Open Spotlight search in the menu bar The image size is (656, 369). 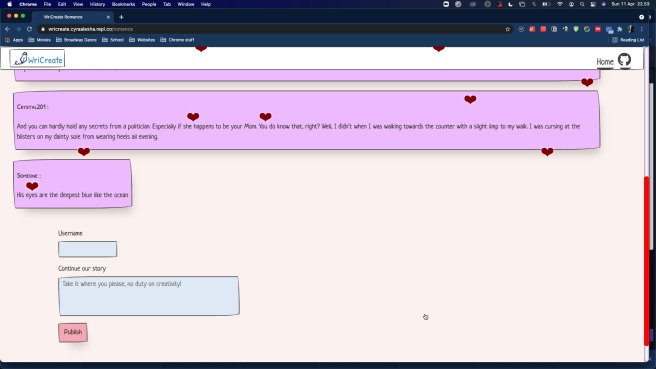pyautogui.click(x=582, y=4)
